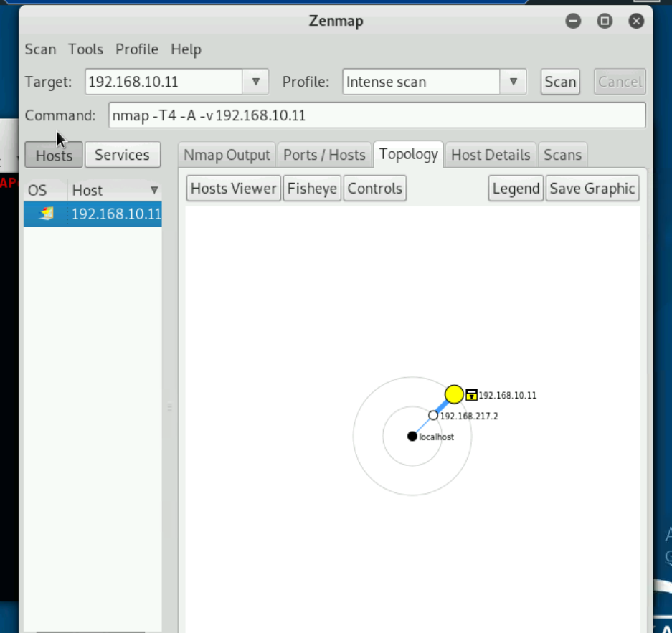672x633 pixels.
Task: Click the filtered-ports icon beside the yellow node
Action: tap(471, 394)
